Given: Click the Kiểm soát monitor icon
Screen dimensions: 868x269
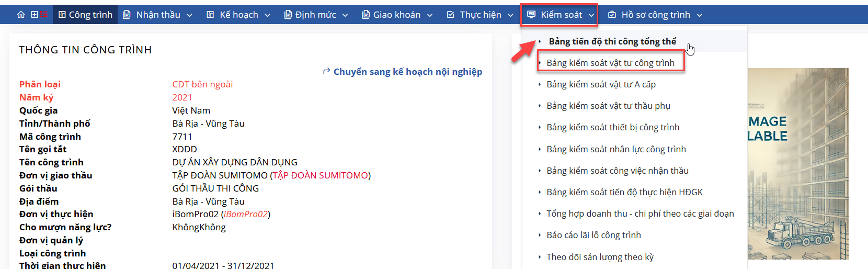Looking at the screenshot, I should click(x=531, y=15).
